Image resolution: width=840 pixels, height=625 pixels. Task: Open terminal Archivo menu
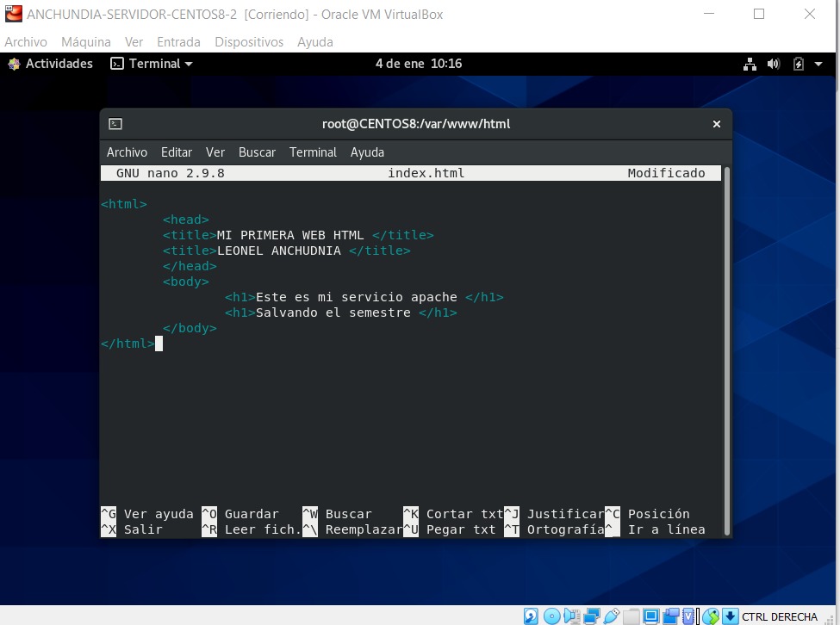point(127,152)
